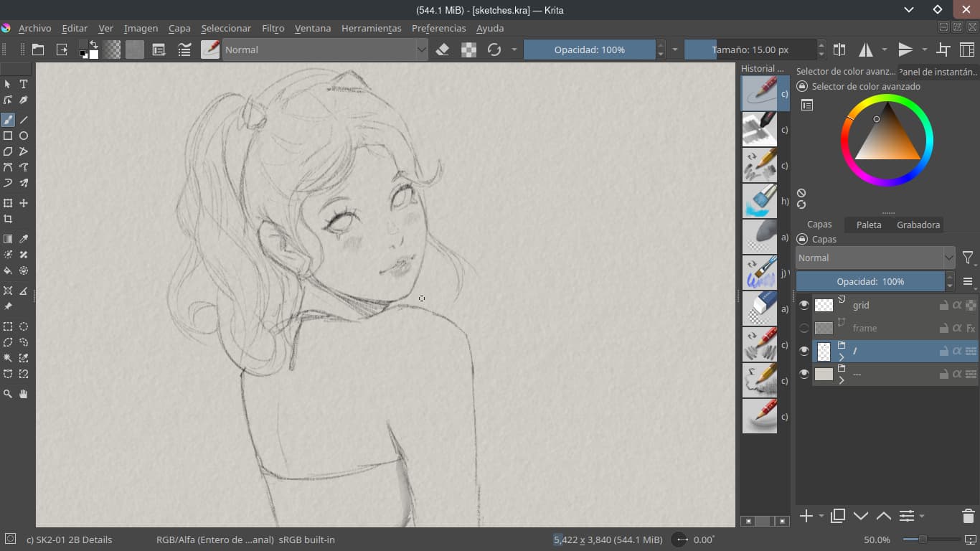980x551 pixels.
Task: Delete the selected layer with trash icon
Action: coord(968,516)
